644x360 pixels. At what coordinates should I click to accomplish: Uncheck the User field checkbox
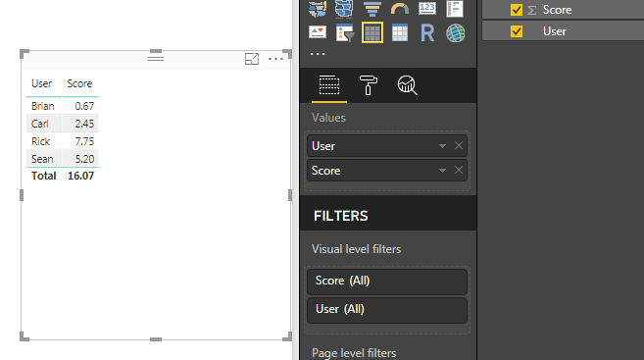(x=517, y=31)
